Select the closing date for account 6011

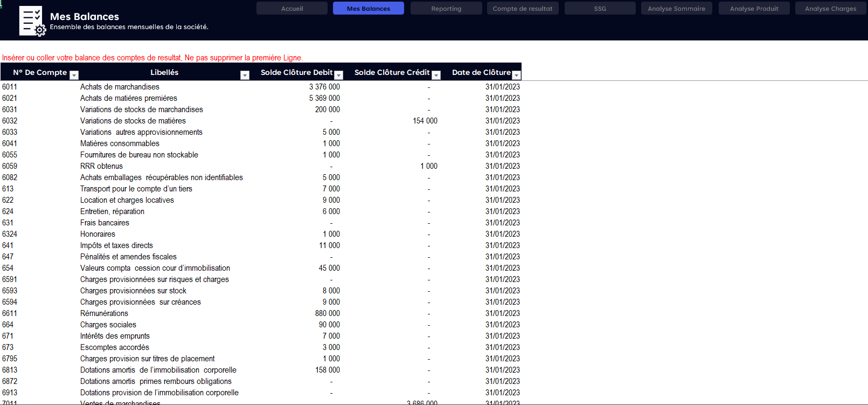tap(502, 87)
